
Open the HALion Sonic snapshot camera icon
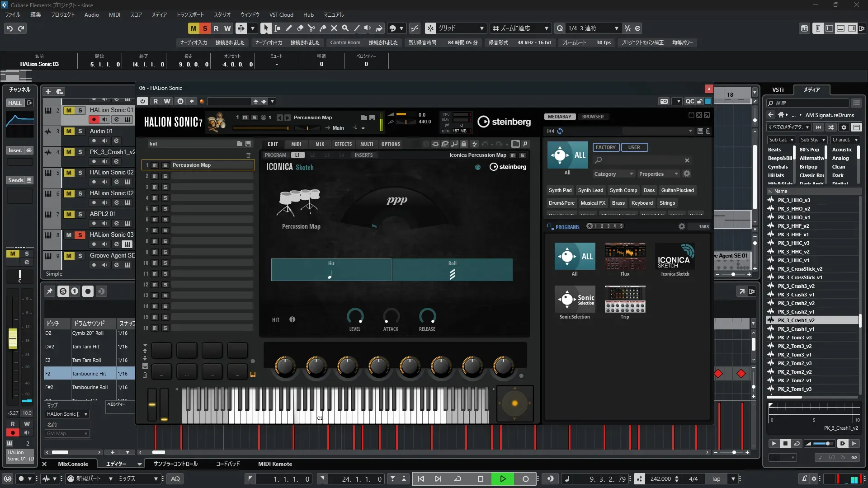(664, 101)
